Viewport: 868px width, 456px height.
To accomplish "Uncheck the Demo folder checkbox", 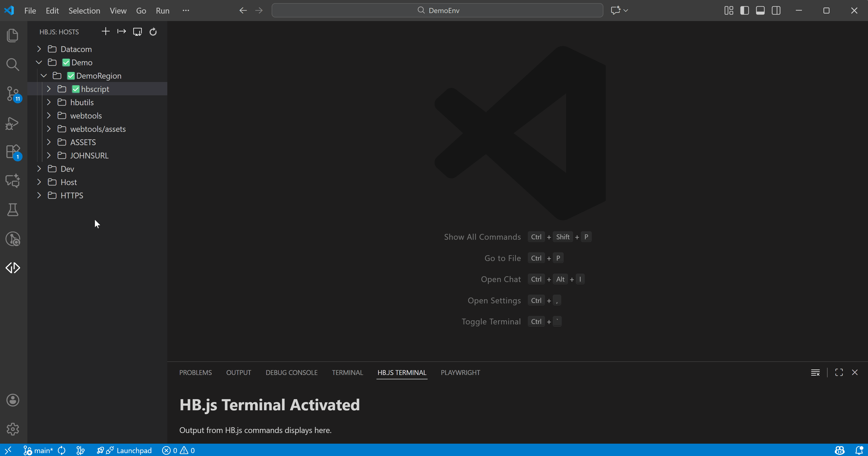I will tap(66, 62).
